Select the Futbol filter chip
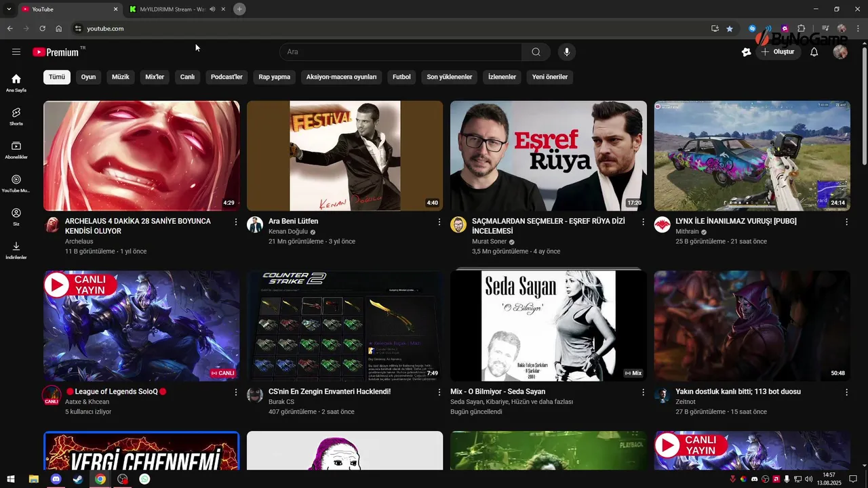868x488 pixels. 401,77
